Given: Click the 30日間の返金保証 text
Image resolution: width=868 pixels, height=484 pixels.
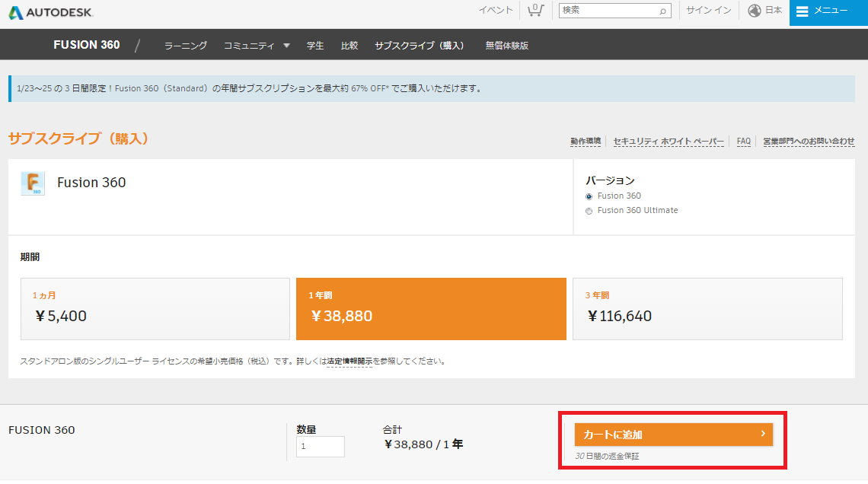Looking at the screenshot, I should 608,457.
